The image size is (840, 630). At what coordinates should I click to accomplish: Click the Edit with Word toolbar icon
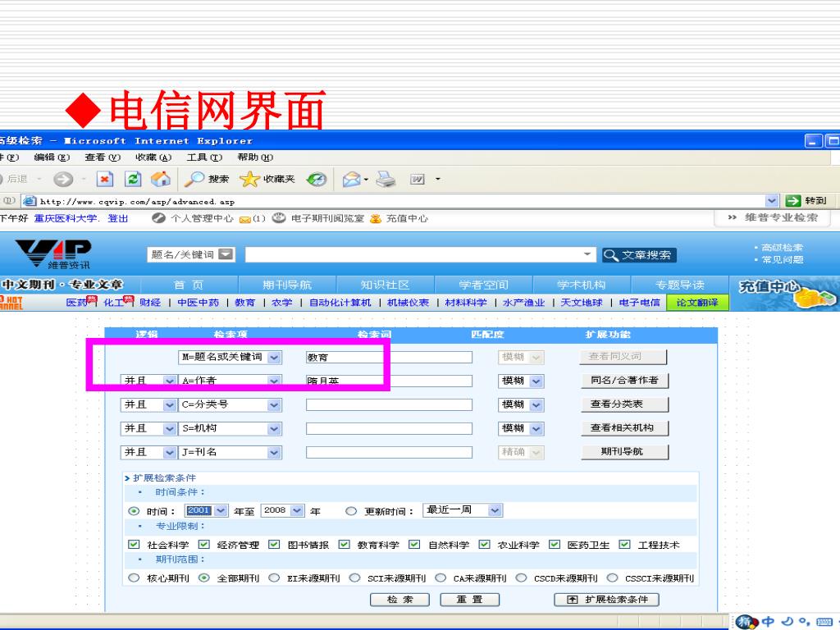418,179
